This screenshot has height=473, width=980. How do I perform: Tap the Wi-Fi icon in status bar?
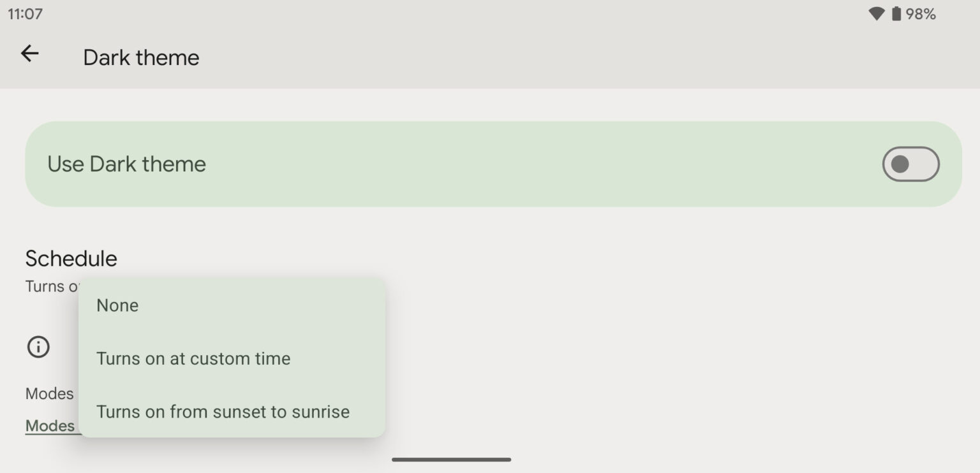click(876, 13)
